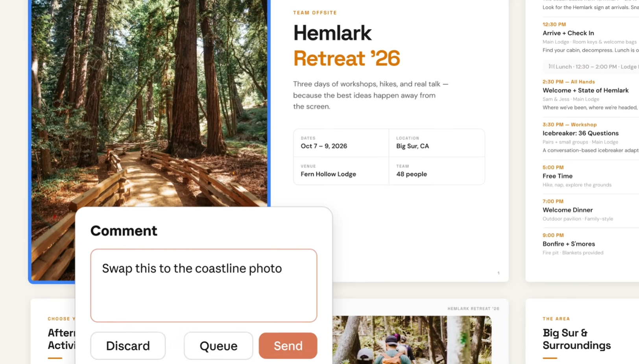
Task: Select 'Icebreaker: 36 Questions' workshop entry
Action: pos(580,133)
